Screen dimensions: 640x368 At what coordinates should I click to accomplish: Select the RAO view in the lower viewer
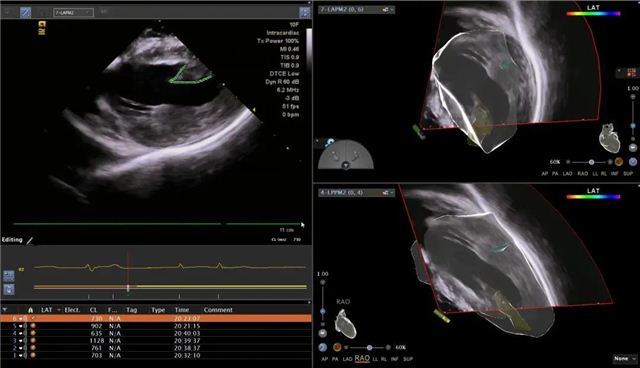click(362, 359)
